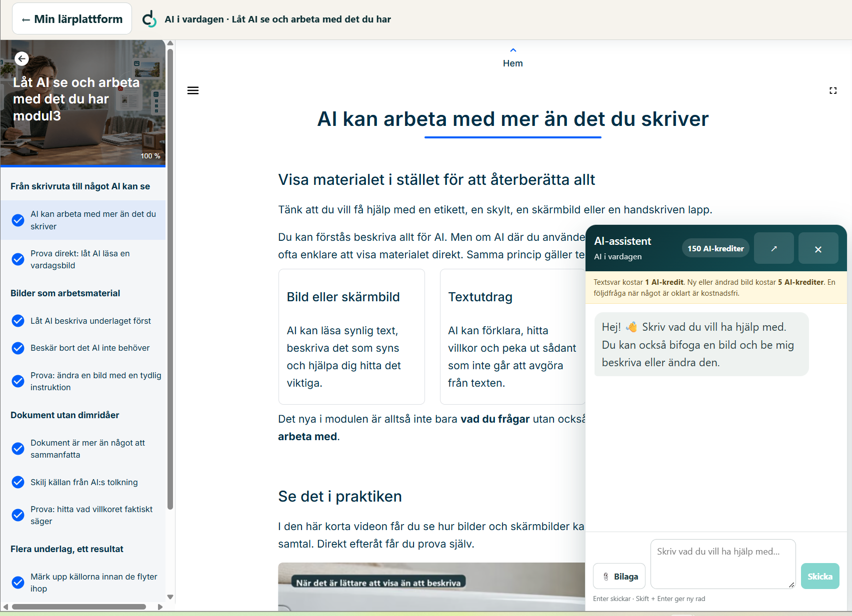Click the Hem link at the top
The height and width of the screenshot is (616, 852).
(513, 63)
